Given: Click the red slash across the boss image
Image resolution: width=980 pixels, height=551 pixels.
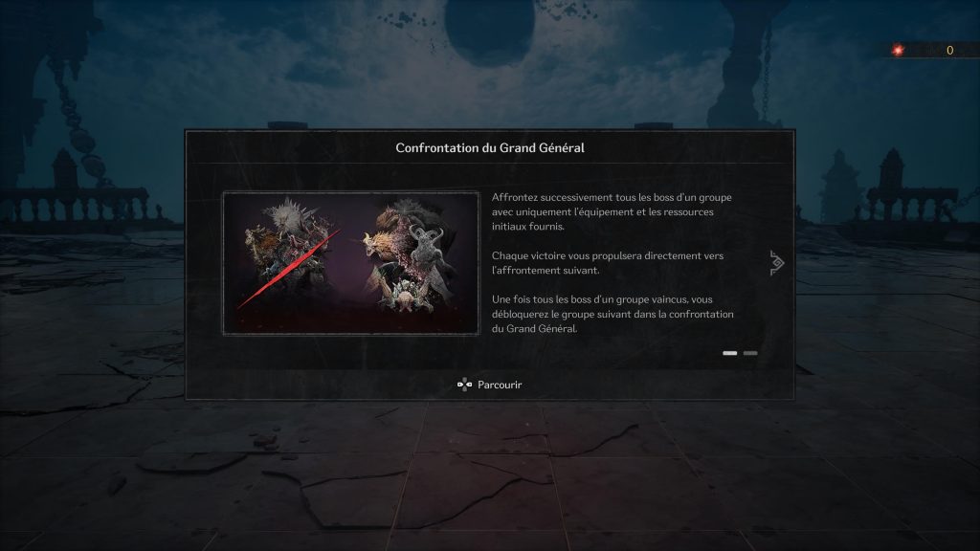Looking at the screenshot, I should coord(289,269).
